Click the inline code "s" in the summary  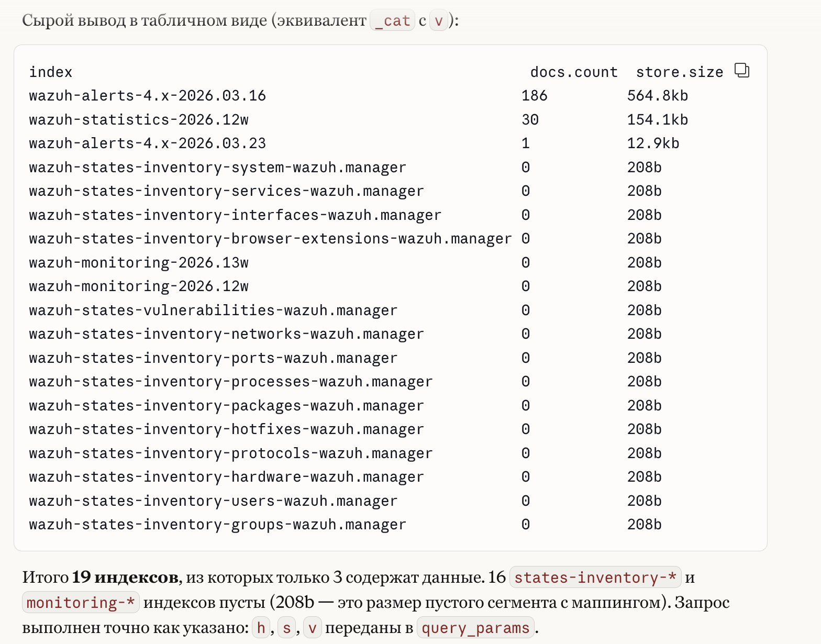[286, 628]
